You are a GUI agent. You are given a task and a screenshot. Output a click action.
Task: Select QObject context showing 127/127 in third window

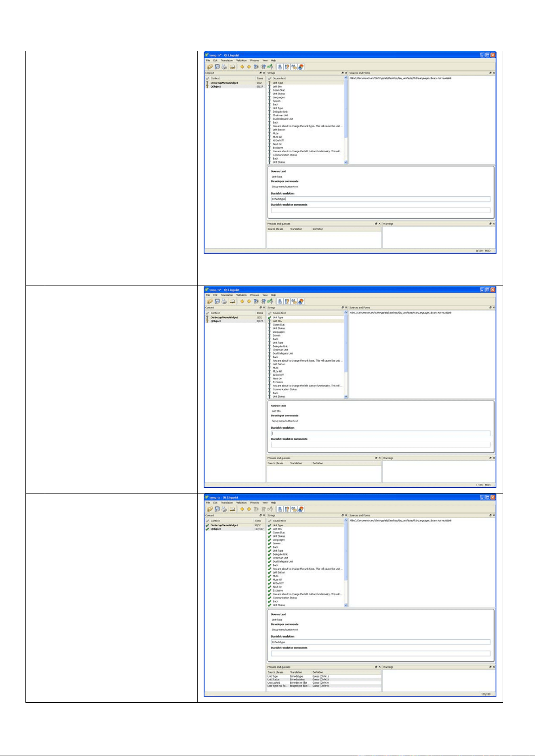pyautogui.click(x=235, y=529)
